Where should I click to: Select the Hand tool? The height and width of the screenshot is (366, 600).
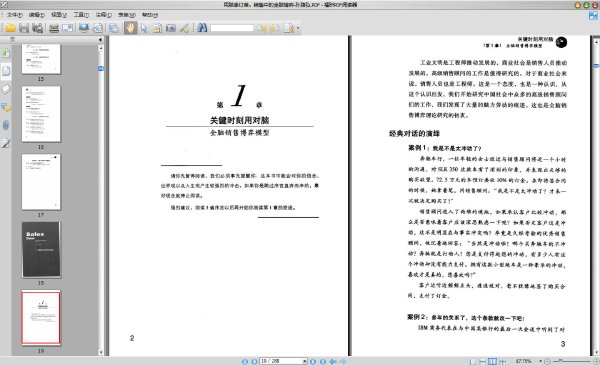click(130, 28)
